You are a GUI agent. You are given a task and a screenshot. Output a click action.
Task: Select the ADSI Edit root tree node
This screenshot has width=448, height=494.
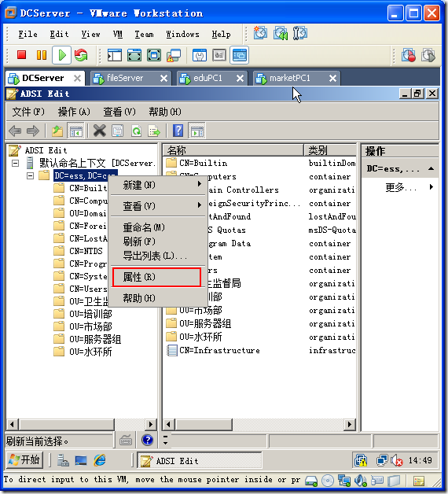[46, 150]
